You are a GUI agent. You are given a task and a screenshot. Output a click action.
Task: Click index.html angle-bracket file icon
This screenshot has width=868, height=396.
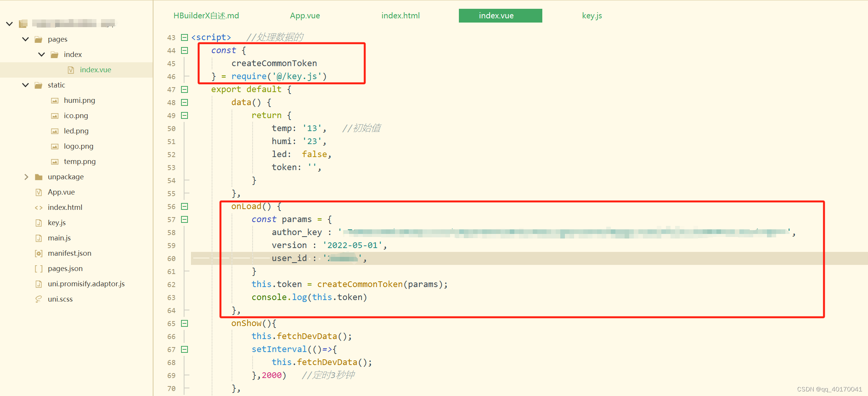coord(39,208)
